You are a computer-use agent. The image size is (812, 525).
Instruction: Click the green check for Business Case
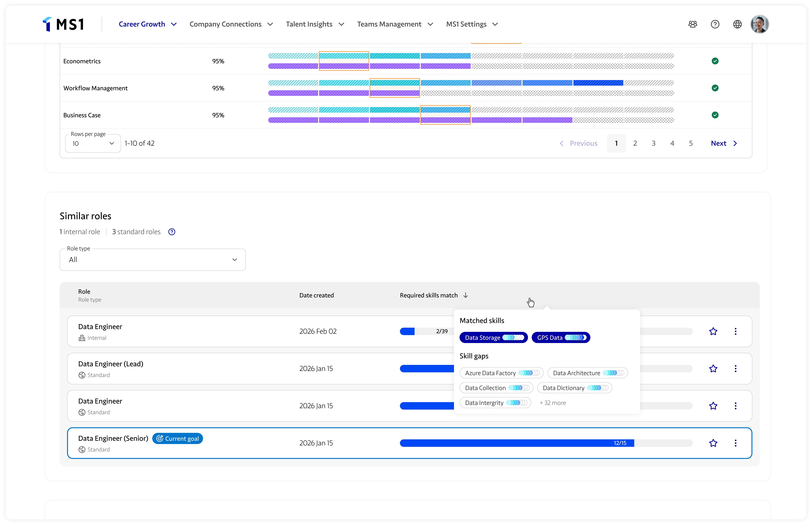[715, 115]
